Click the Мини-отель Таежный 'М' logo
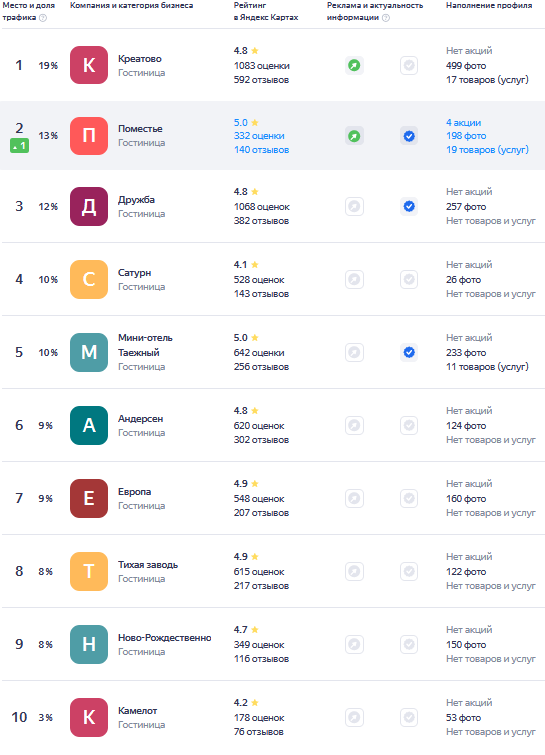The width and height of the screenshot is (545, 755). click(x=89, y=352)
